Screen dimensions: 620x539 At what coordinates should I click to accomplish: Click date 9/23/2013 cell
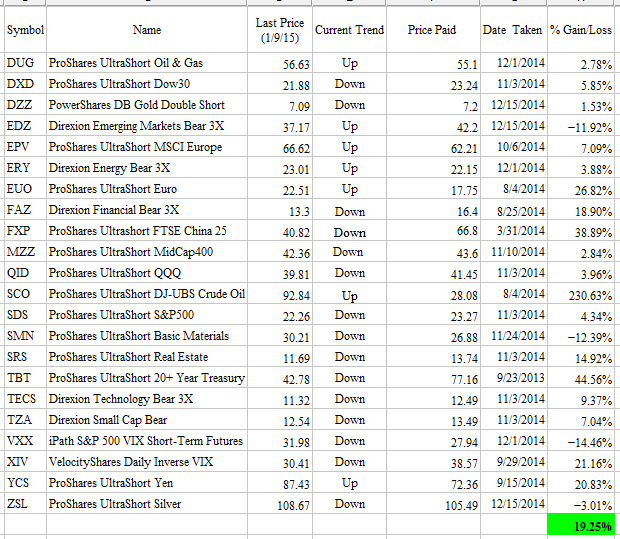[514, 377]
